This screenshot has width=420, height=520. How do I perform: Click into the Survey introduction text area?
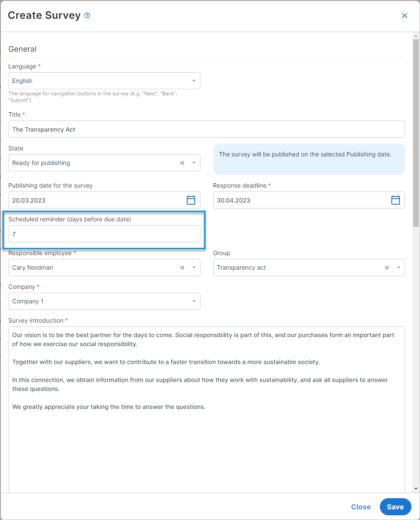pyautogui.click(x=207, y=409)
